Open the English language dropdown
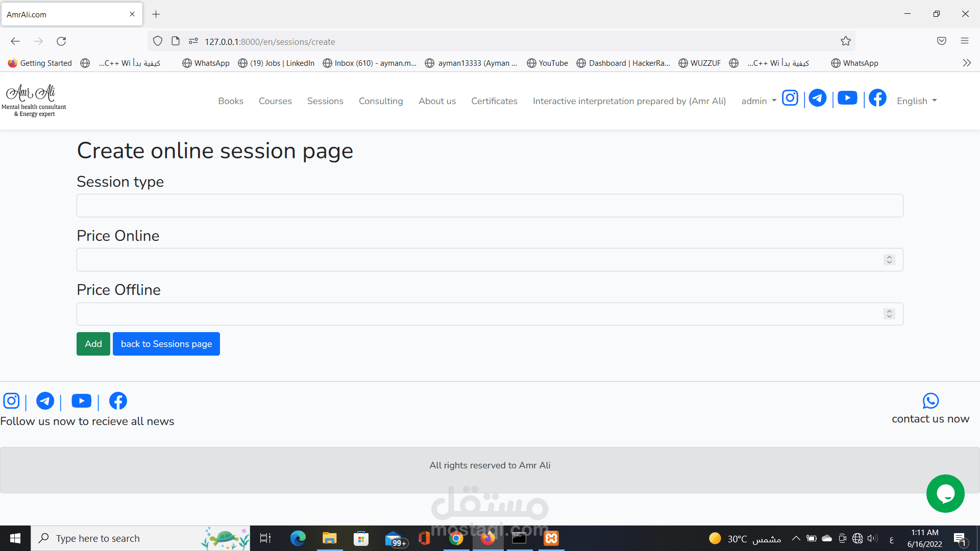Viewport: 980px width, 551px height. tap(917, 101)
